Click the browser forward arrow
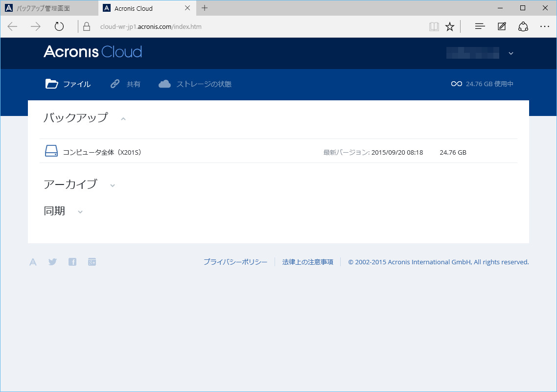 pyautogui.click(x=36, y=26)
